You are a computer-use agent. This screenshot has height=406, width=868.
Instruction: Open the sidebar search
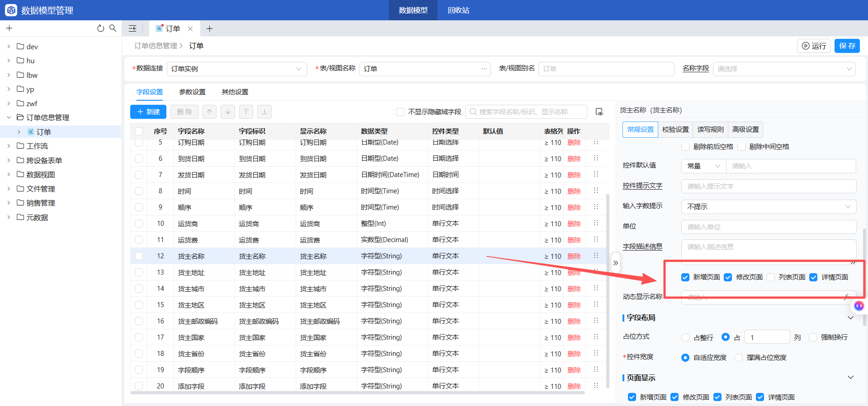pyautogui.click(x=113, y=28)
